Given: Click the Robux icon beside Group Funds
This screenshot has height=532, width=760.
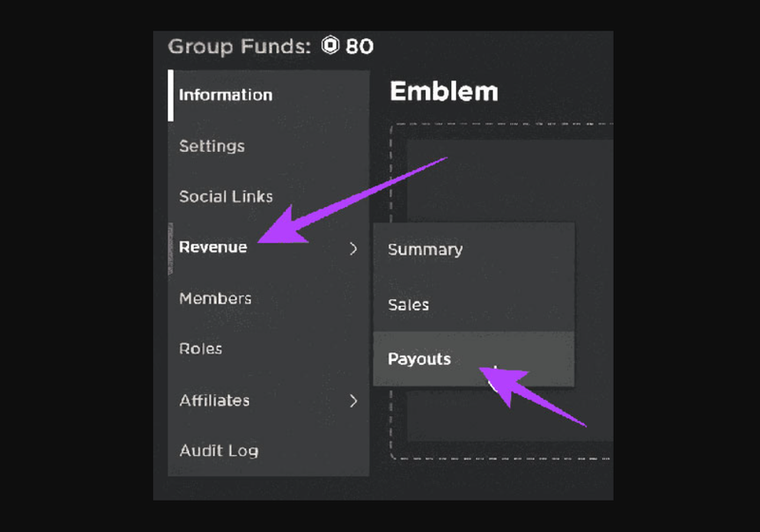Looking at the screenshot, I should tap(331, 46).
